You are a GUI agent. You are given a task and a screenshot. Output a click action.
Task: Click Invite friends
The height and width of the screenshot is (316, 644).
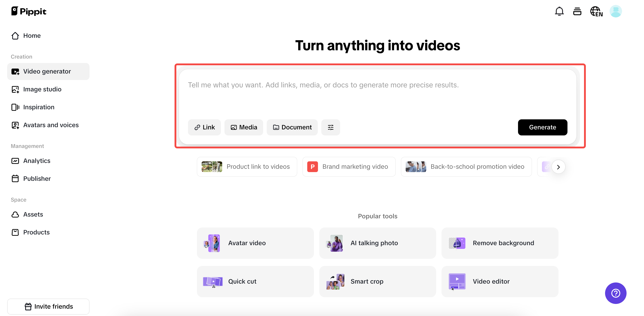click(x=49, y=306)
